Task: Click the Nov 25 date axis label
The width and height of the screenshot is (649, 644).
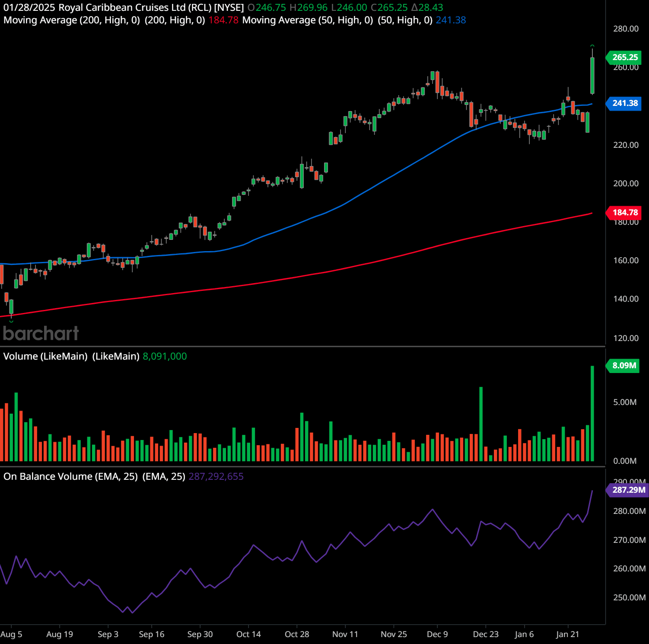Action: (394, 634)
